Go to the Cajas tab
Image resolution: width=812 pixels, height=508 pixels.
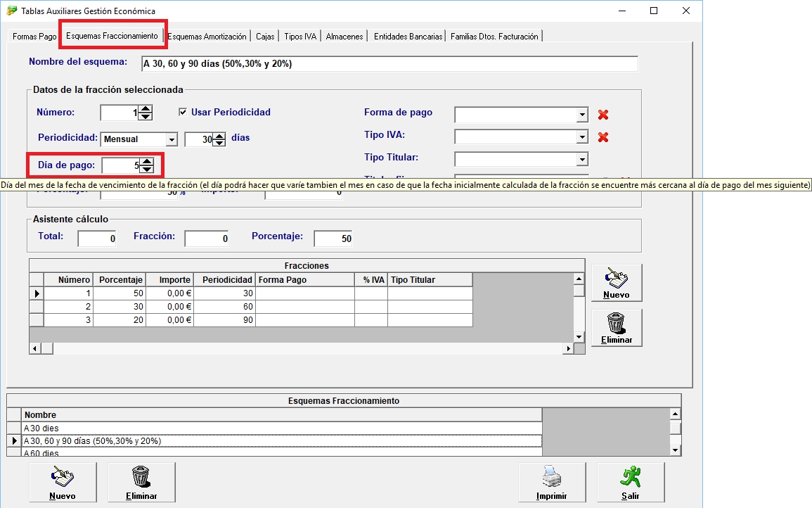(x=265, y=37)
